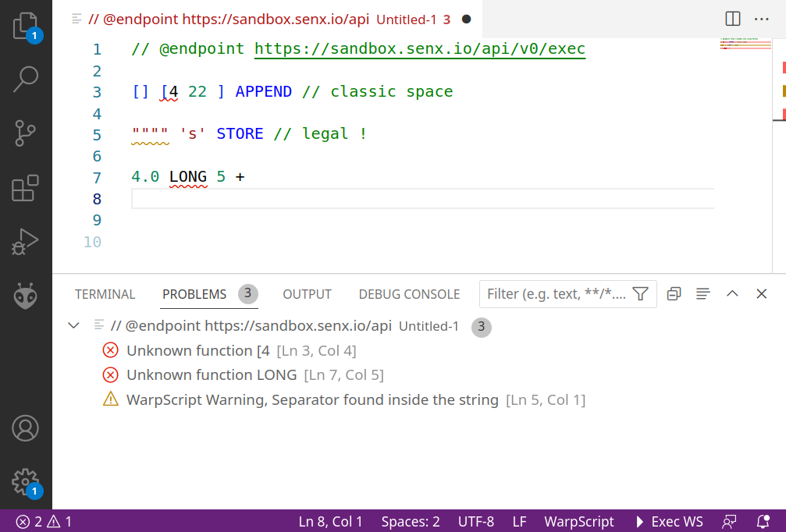Open Source Control view
Viewport: 786px width, 532px height.
coord(26,133)
